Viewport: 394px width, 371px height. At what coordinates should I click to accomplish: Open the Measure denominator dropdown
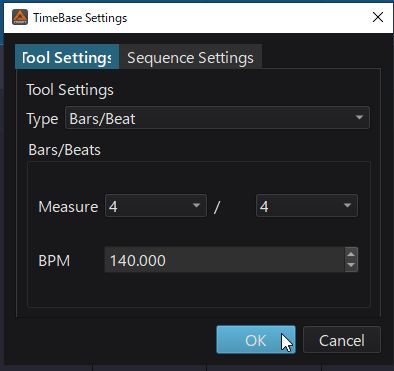pos(307,206)
